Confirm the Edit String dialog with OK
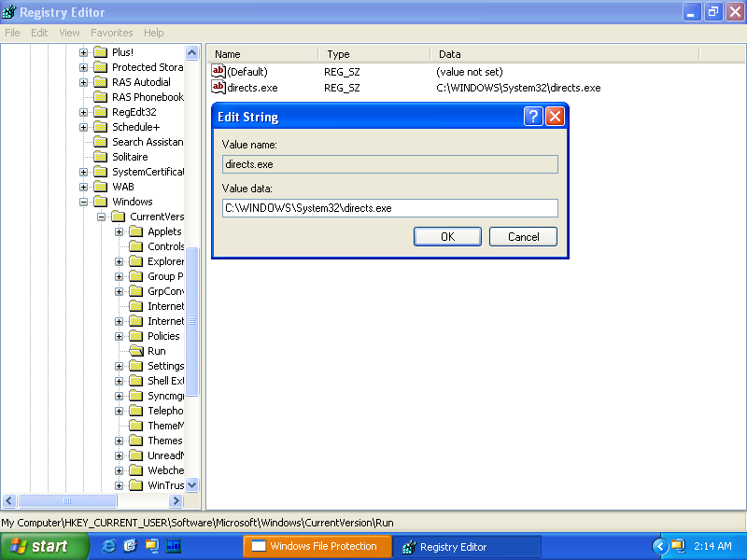 point(447,237)
